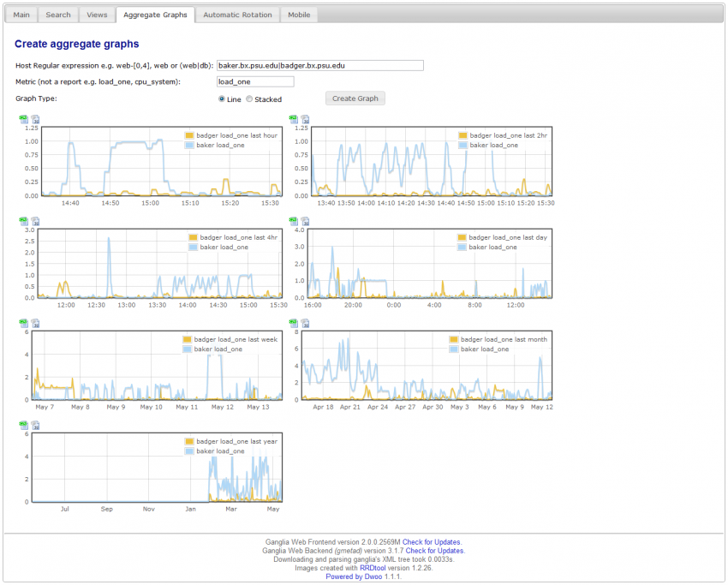Export last week graph data as JSON
The width and height of the screenshot is (728, 585).
tap(35, 323)
